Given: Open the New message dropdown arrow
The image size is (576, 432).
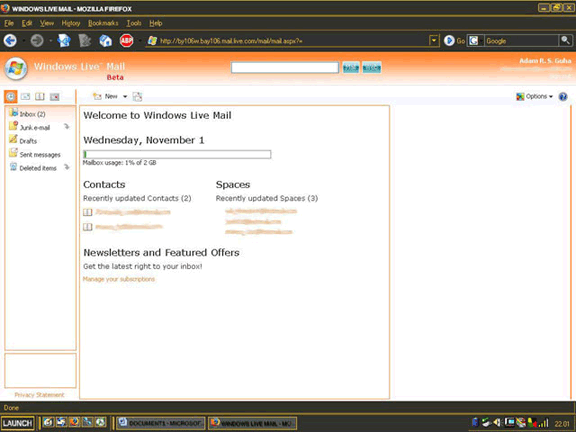Looking at the screenshot, I should tap(125, 97).
